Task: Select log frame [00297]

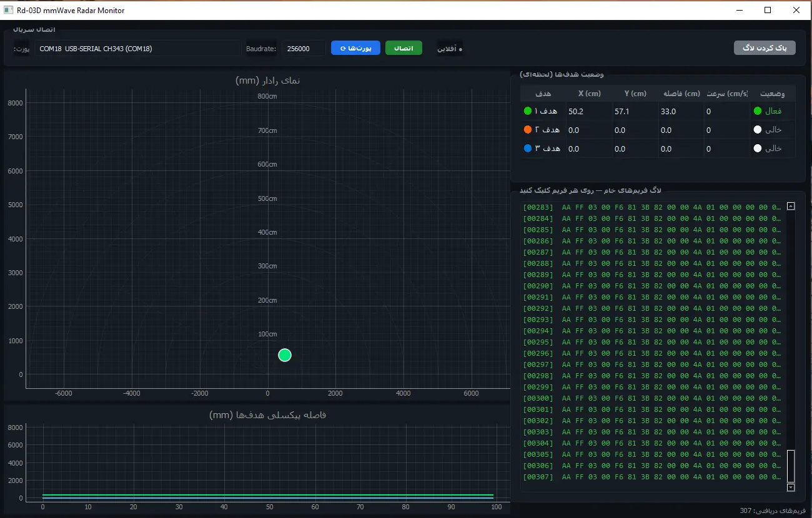Action: [652, 364]
